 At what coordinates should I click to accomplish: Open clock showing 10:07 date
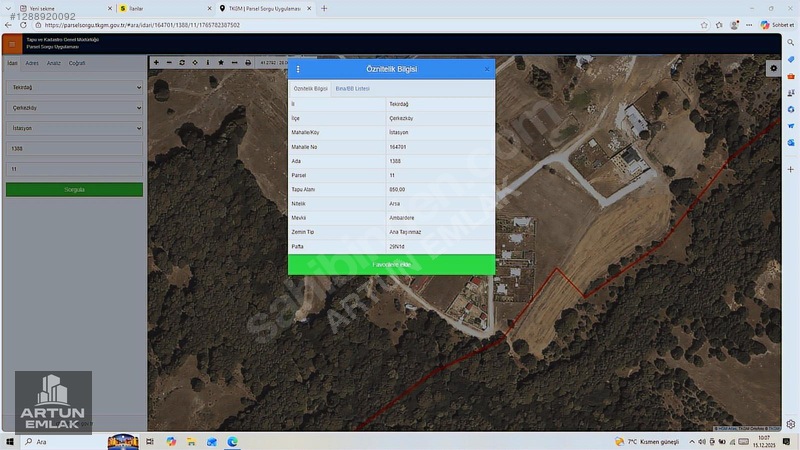pos(764,441)
